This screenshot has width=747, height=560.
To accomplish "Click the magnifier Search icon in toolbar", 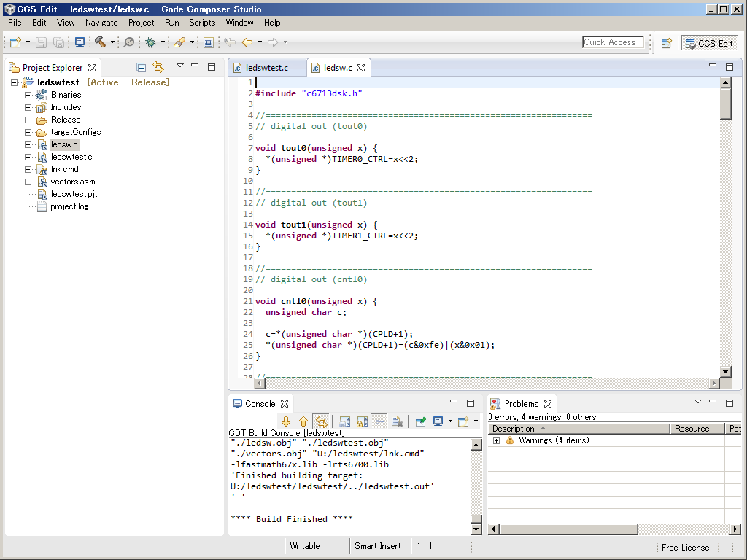I will pos(129,42).
